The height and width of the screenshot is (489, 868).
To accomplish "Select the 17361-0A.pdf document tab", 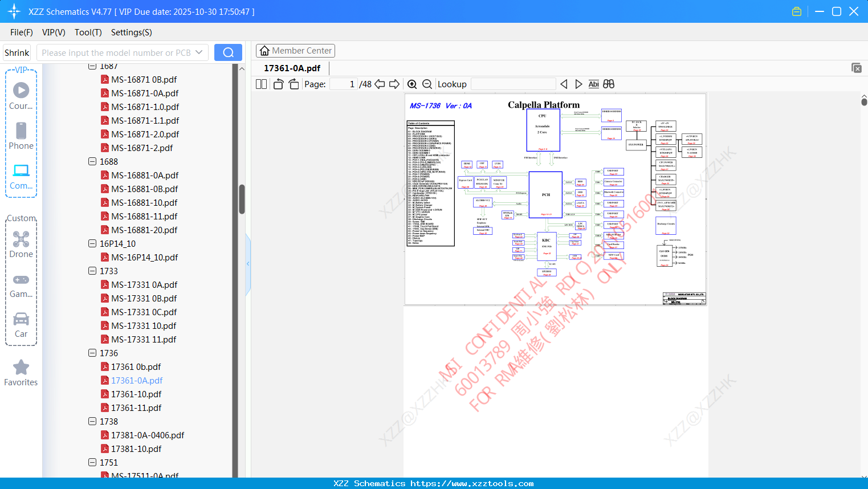I will tap(292, 68).
